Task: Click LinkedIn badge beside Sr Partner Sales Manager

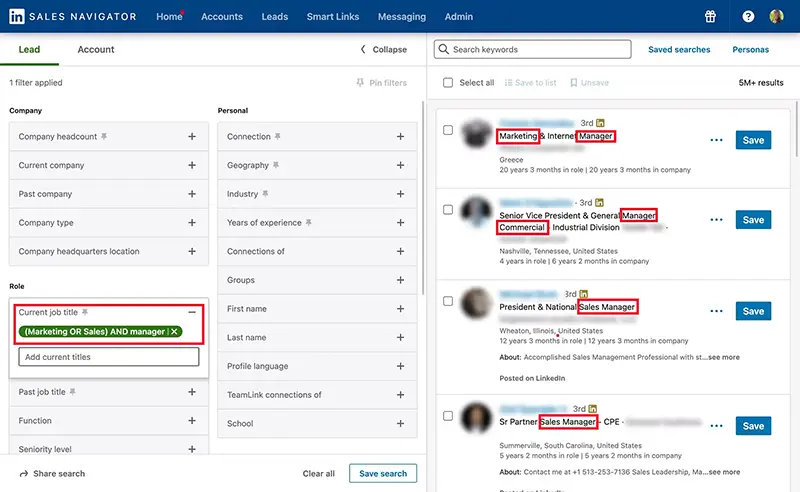Action: [x=592, y=409]
